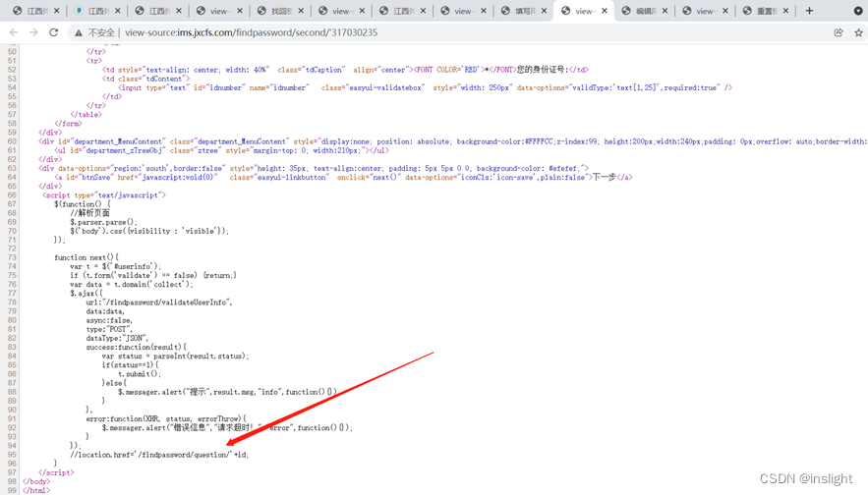The width and height of the screenshot is (868, 495).
Task: Share this page via the share icon
Action: point(839,32)
